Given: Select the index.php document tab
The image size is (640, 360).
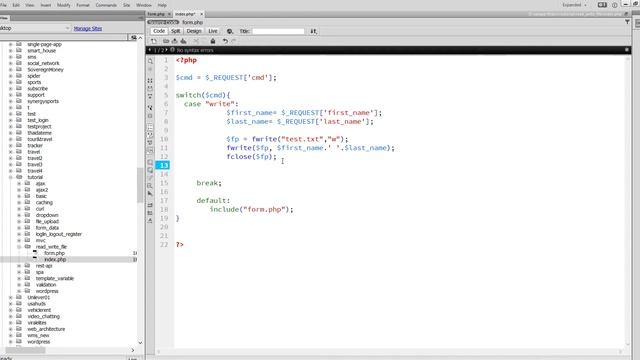Looking at the screenshot, I should pos(185,14).
